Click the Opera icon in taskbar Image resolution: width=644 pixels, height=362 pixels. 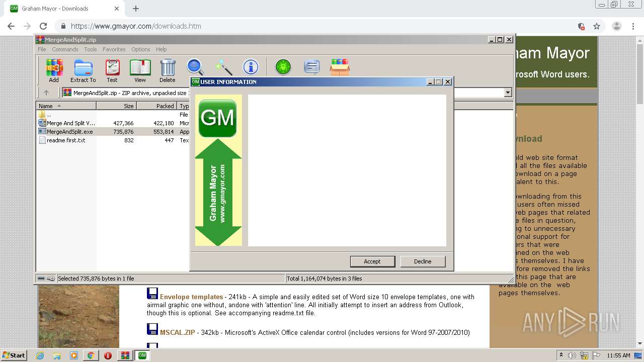108,355
